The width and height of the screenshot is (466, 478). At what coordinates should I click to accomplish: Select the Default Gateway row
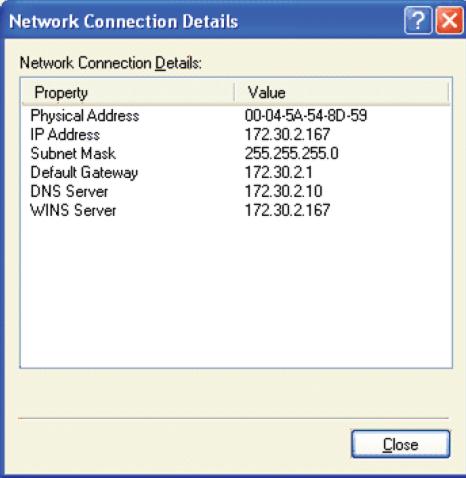(236, 173)
